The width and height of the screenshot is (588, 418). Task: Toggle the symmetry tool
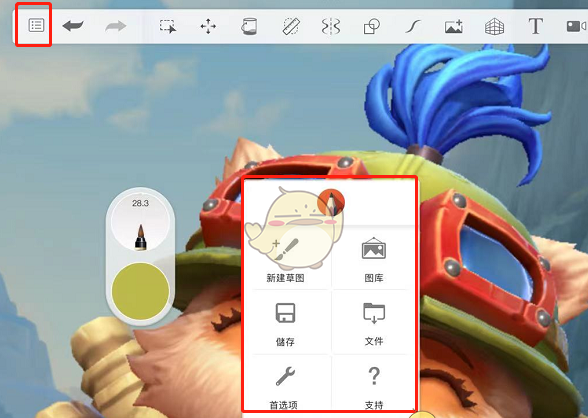(331, 27)
